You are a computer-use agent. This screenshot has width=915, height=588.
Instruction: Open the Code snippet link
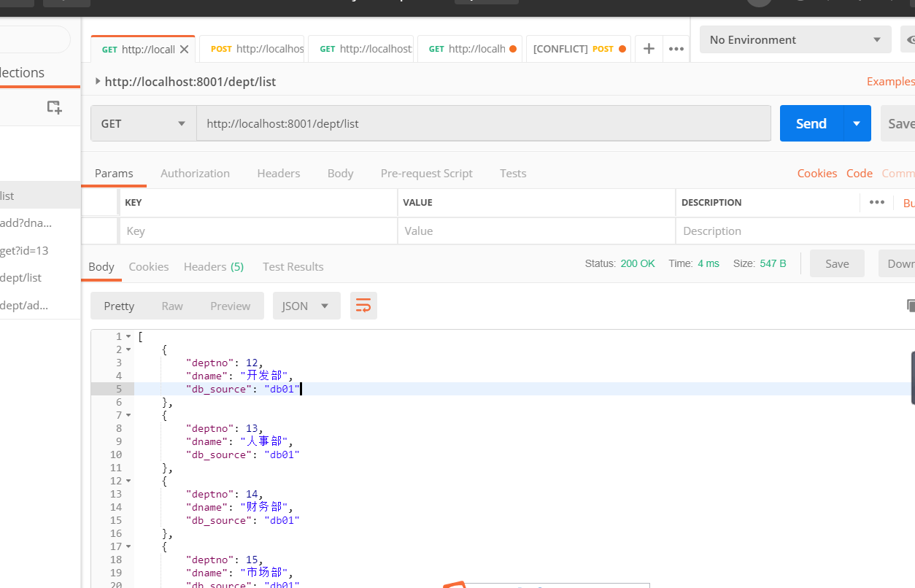pyautogui.click(x=860, y=173)
